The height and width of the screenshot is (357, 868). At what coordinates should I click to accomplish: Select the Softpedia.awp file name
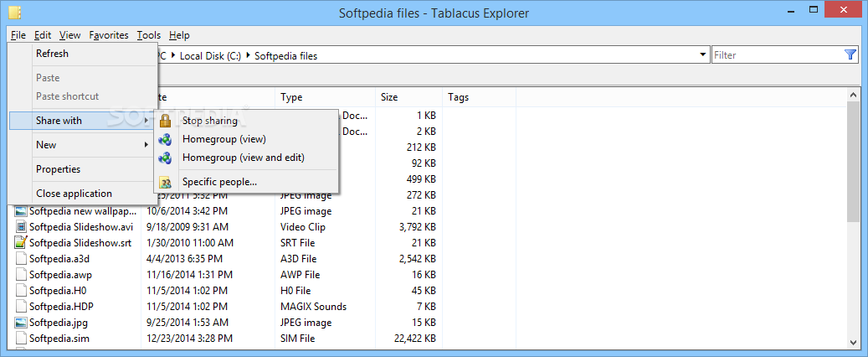60,274
